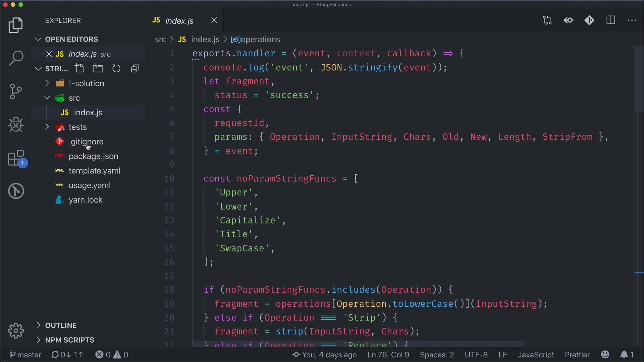Expand the NPM SCRIPTS section
The width and height of the screenshot is (644, 362).
(69, 340)
